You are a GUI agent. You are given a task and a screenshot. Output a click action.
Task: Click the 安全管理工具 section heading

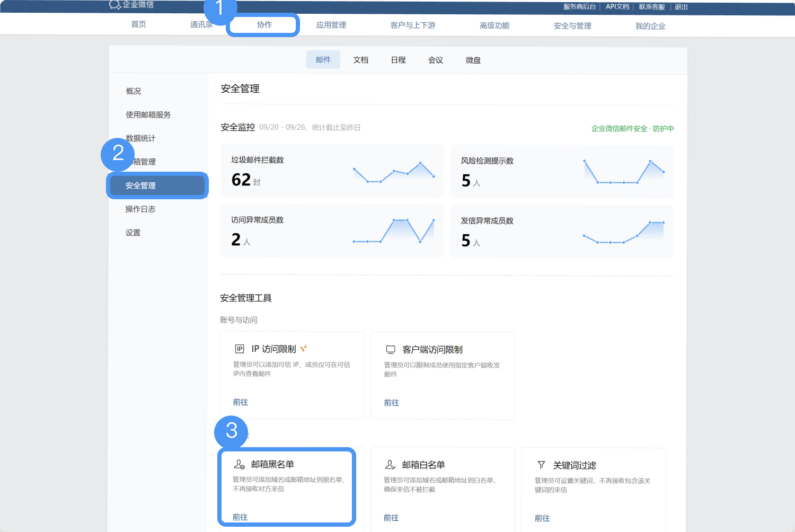[x=246, y=298]
